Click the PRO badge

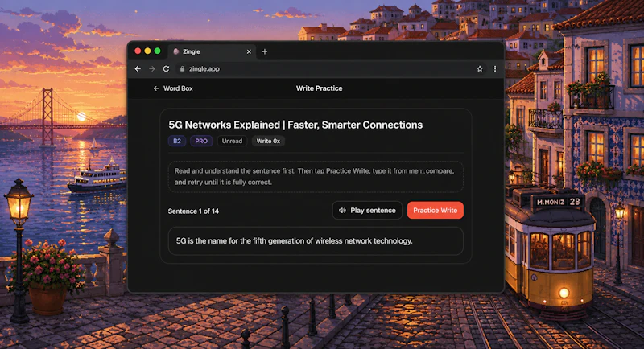[201, 141]
